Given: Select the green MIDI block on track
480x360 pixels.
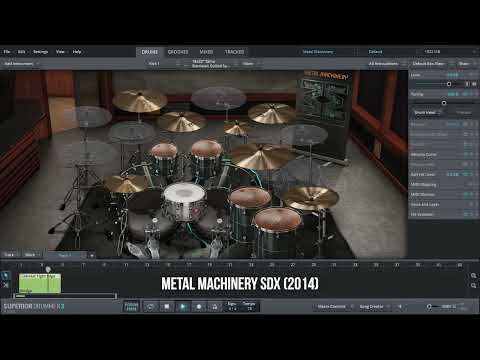Looking at the screenshot, I should pyautogui.click(x=40, y=283).
